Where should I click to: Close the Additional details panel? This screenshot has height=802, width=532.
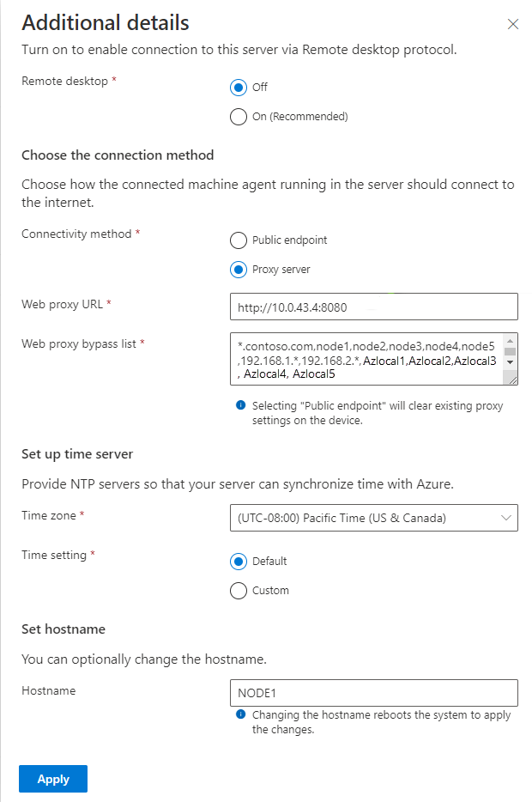click(x=512, y=24)
